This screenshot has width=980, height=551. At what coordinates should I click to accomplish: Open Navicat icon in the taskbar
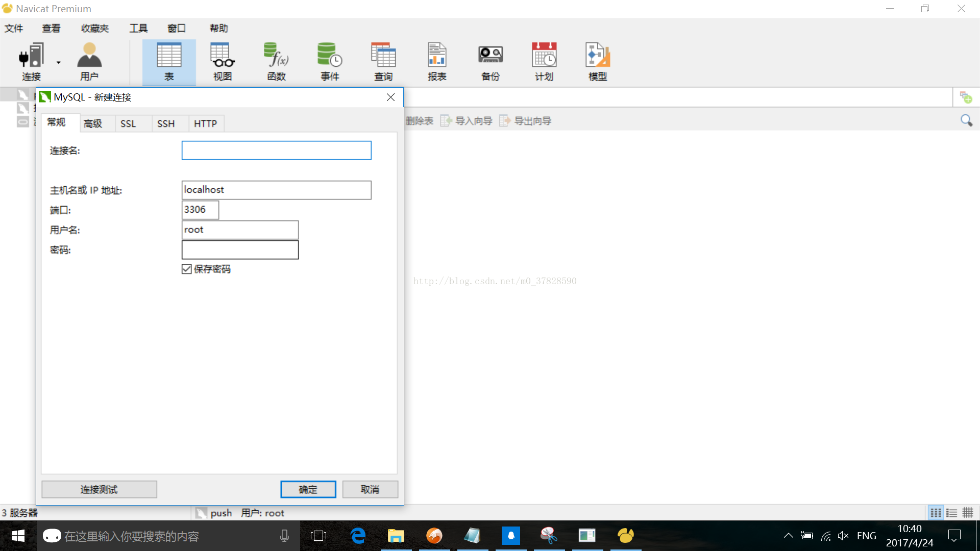(x=626, y=536)
